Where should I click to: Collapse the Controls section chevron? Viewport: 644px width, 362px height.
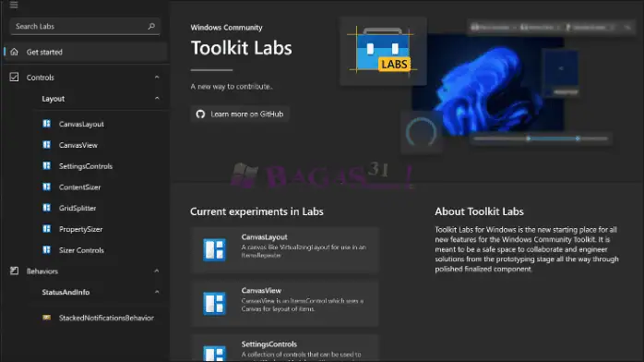(157, 78)
